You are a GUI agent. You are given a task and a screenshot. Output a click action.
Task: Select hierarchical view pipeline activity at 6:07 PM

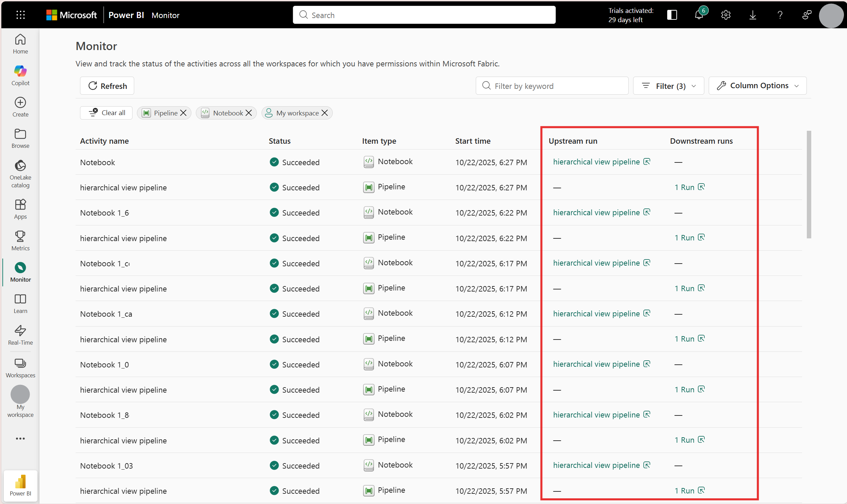pos(123,390)
